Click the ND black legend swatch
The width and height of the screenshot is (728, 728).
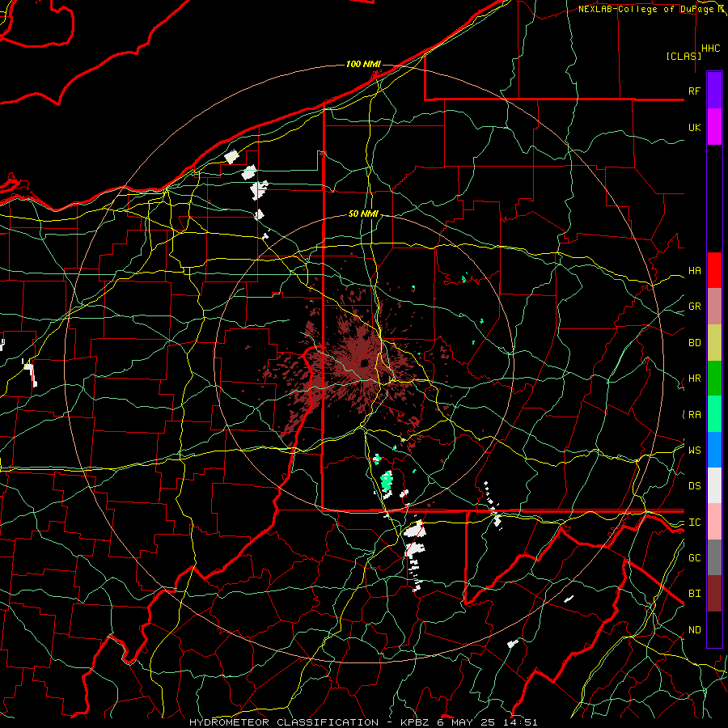(x=714, y=629)
